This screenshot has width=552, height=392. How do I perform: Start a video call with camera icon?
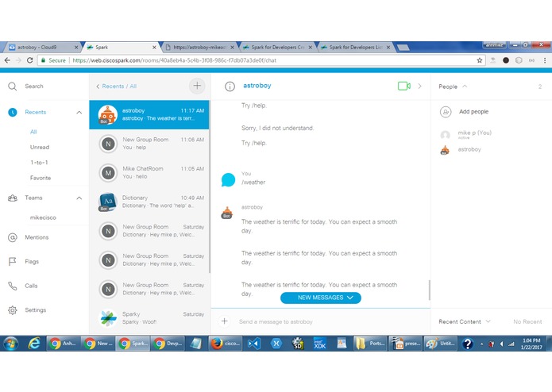point(403,86)
